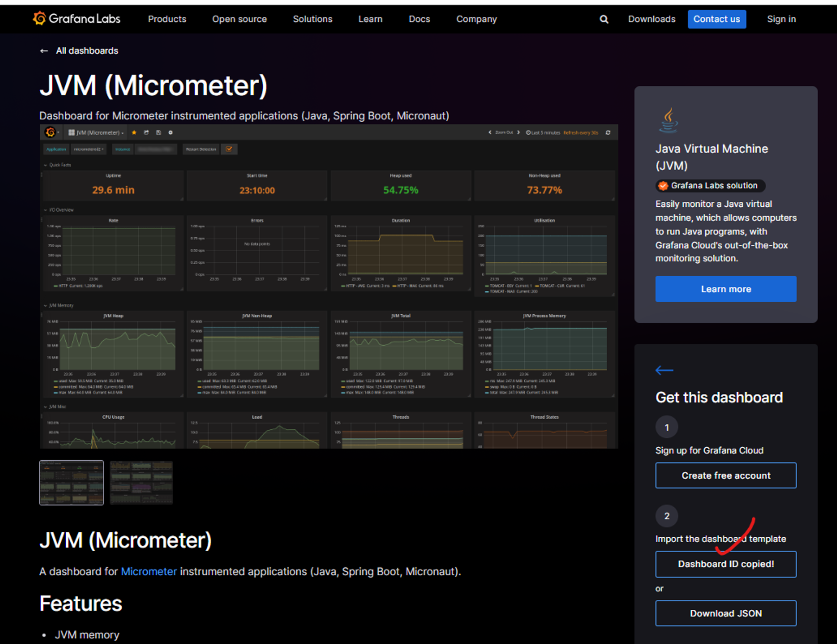
Task: Open the Solutions menu
Action: 312,19
